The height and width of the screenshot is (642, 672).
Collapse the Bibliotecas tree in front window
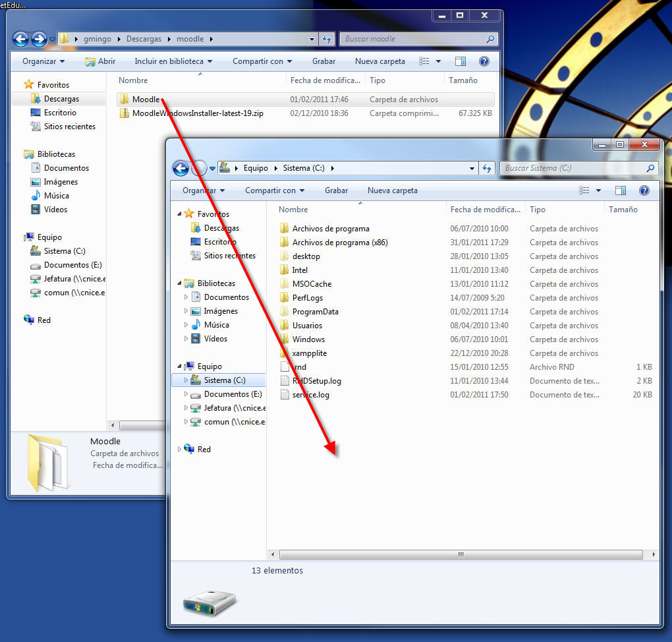point(180,283)
